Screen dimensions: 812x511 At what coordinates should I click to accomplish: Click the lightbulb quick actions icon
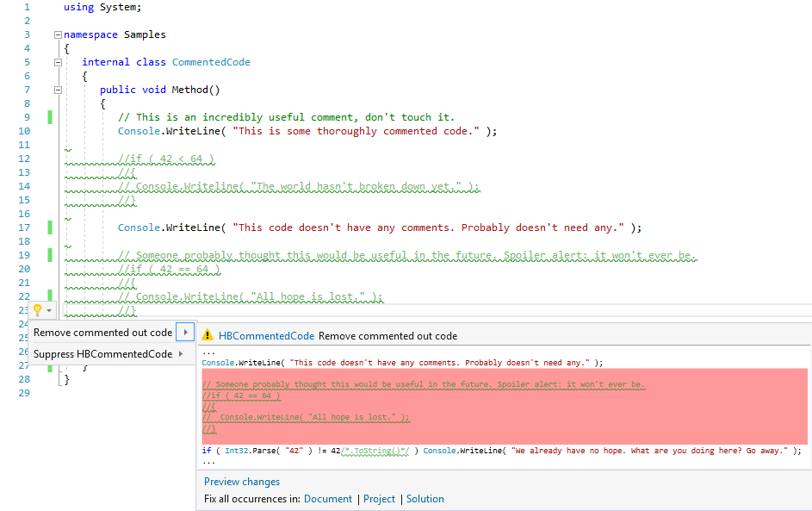pos(37,310)
